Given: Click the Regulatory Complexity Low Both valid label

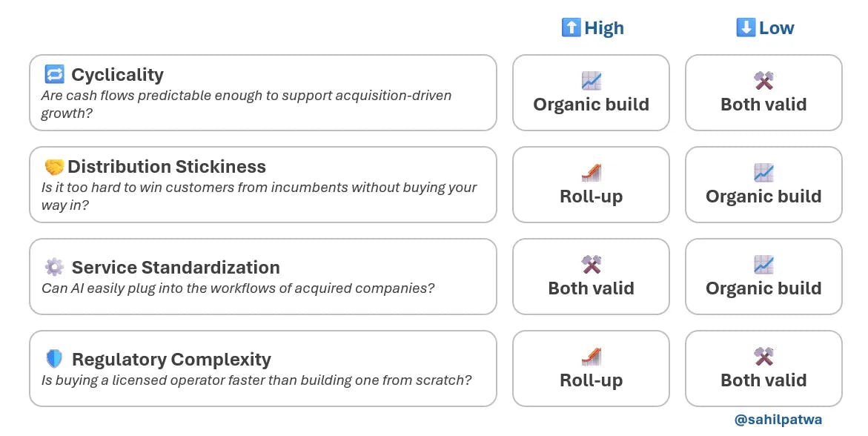Looking at the screenshot, I should click(763, 380).
